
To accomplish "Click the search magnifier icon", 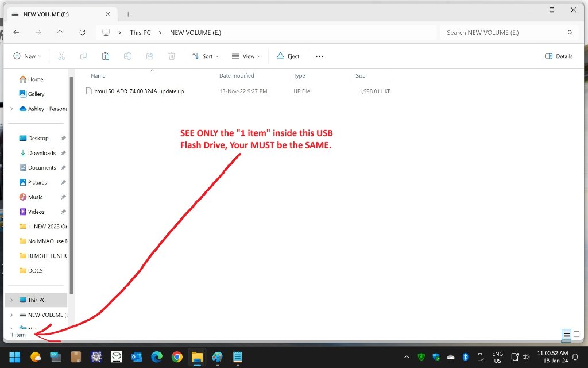I will tap(570, 33).
